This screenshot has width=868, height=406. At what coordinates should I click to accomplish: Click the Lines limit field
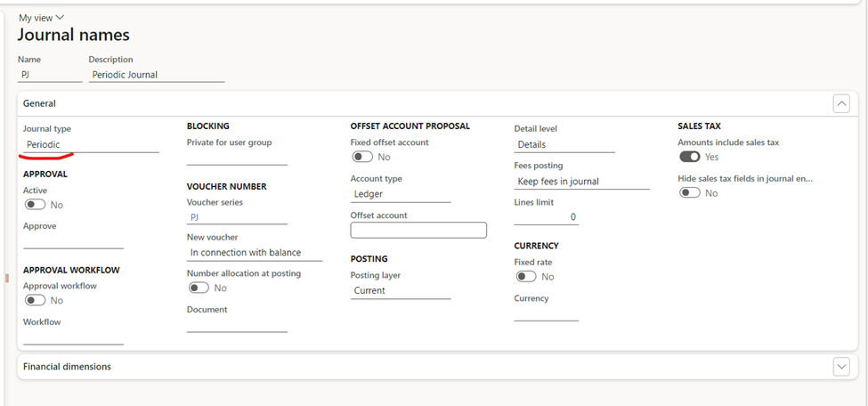(547, 217)
